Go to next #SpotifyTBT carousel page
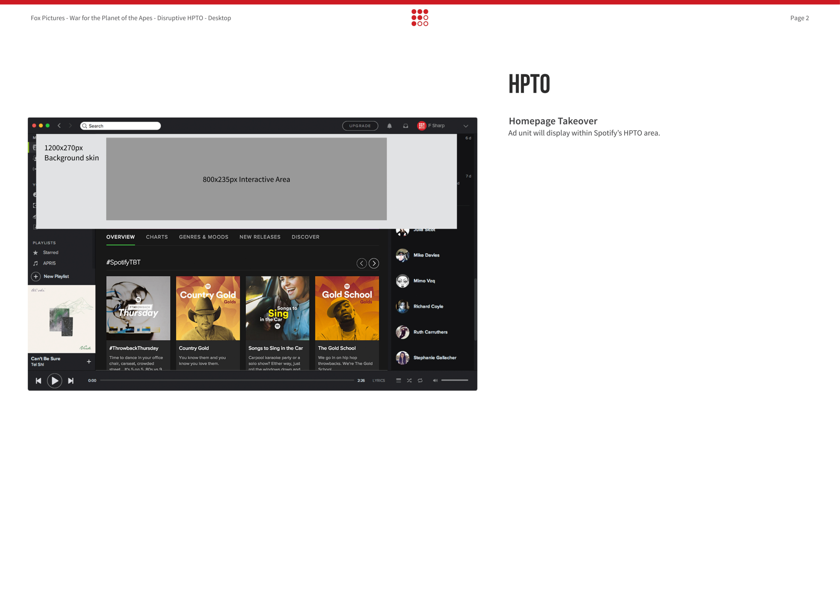Screen dimensions: 840x616 pyautogui.click(x=374, y=263)
